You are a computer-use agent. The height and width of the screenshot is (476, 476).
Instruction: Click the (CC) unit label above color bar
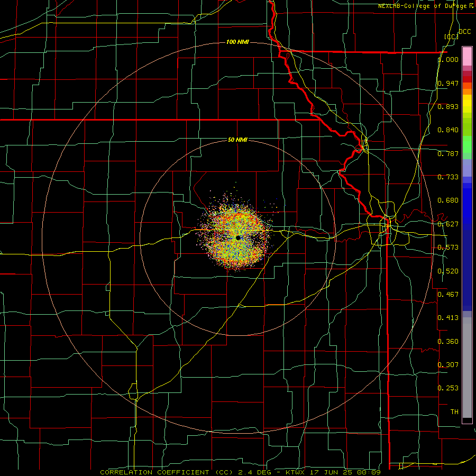coord(452,36)
